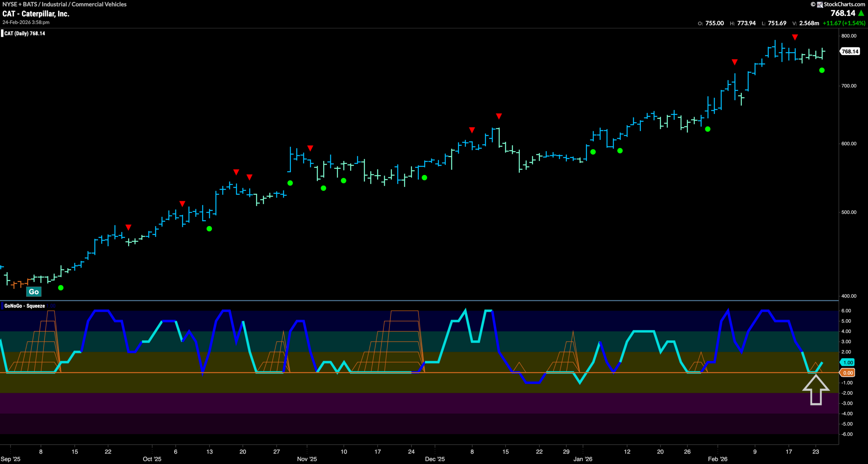Click the 600.00 price axis label
The image size is (868, 464).
pos(849,144)
